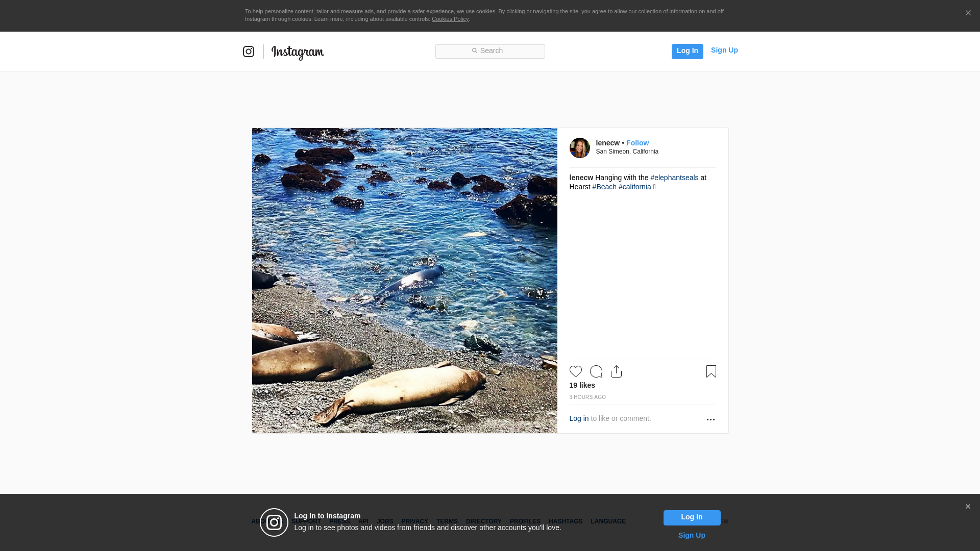This screenshot has width=980, height=551.
Task: Focus the Search input field
Action: [x=490, y=51]
